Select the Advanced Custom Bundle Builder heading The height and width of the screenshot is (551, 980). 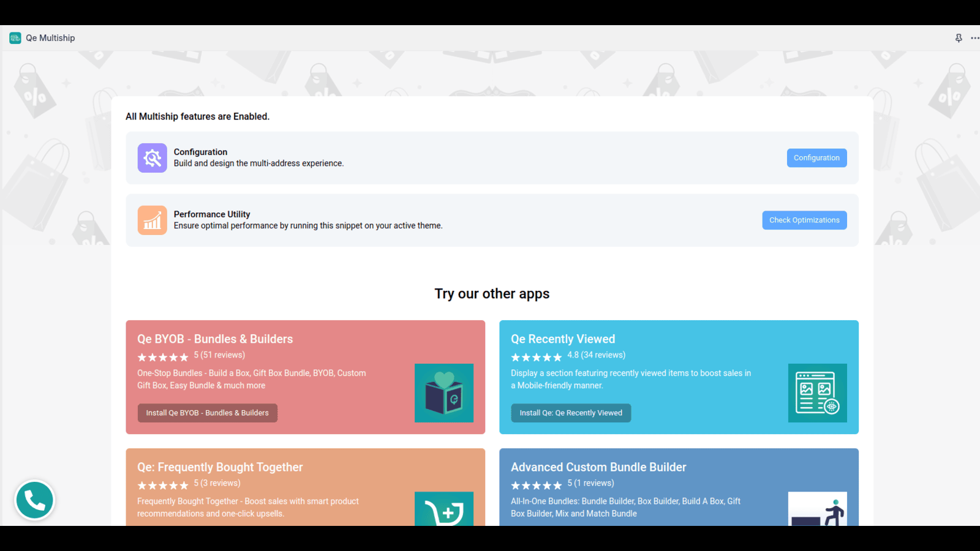pyautogui.click(x=598, y=467)
